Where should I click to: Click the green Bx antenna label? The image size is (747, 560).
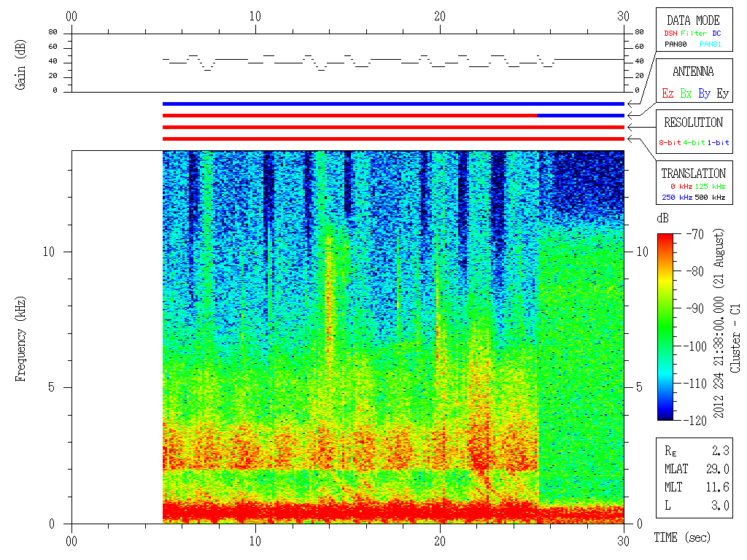[686, 93]
